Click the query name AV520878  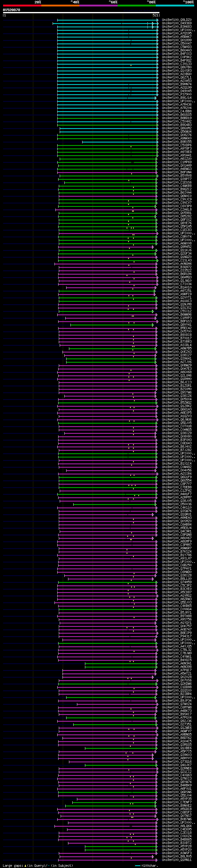point(11,10)
